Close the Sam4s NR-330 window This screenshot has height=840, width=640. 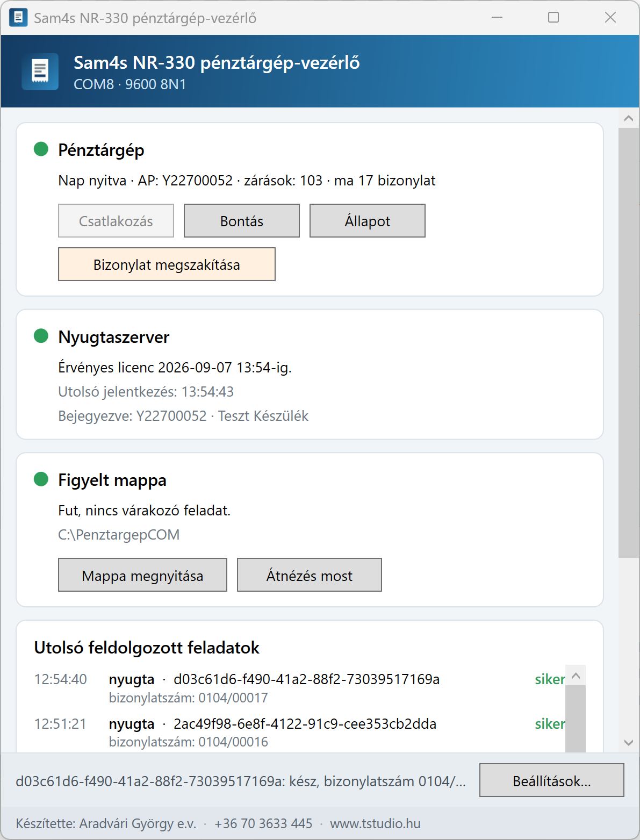610,18
